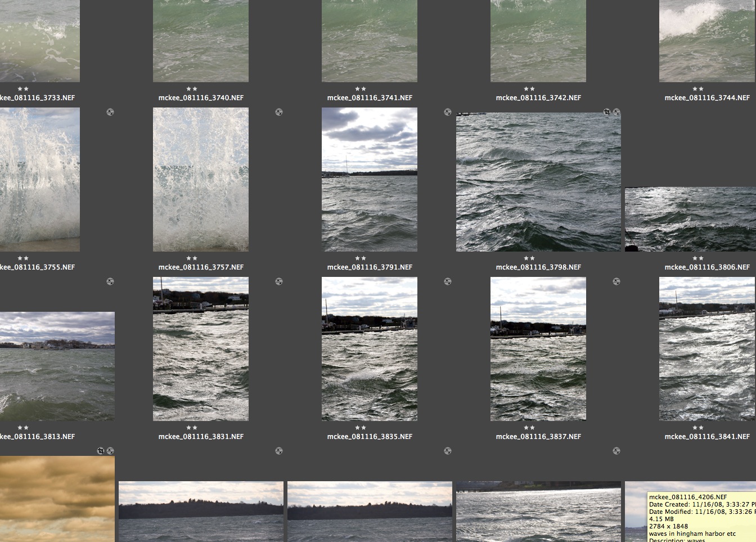
Task: Click the develop settings badge on mckee_081116_3798.NEF
Action: [x=616, y=112]
